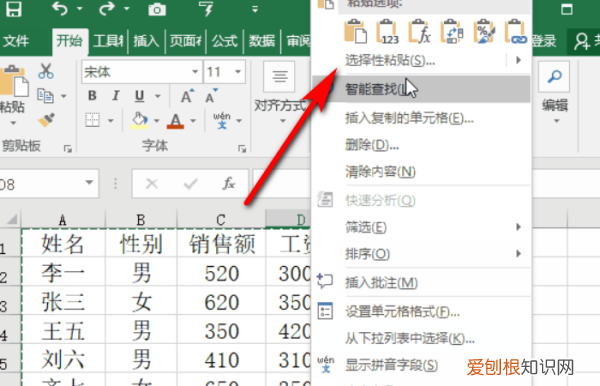The width and height of the screenshot is (600, 386).
Task: Choose 从下拉列表中选择(K)...
Action: tap(421, 338)
